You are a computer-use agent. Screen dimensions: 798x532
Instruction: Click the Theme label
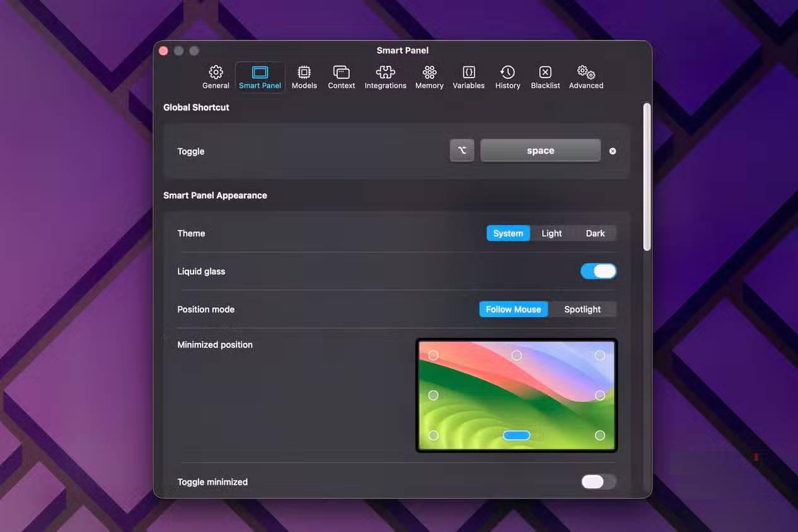tap(191, 233)
